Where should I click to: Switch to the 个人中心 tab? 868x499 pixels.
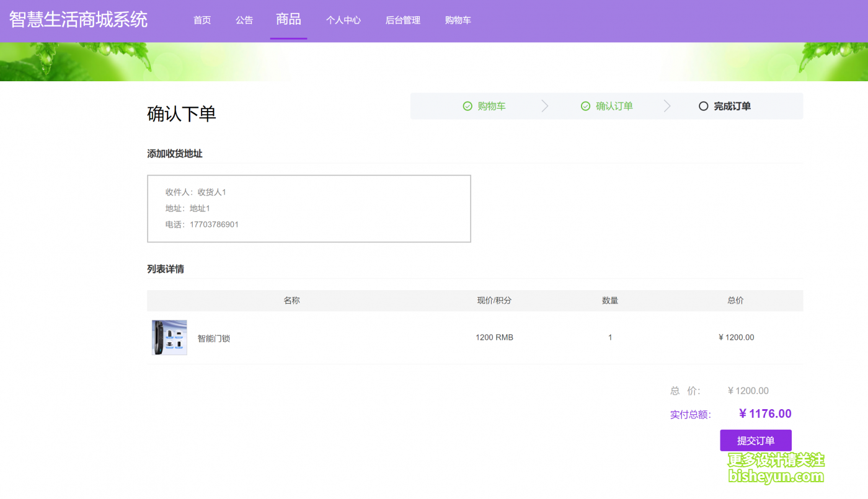(343, 19)
